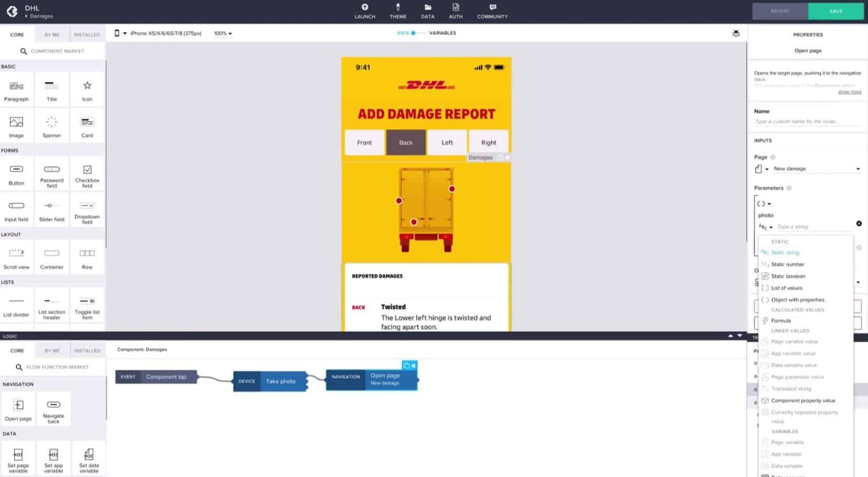Click the debugger bug icon
The width and height of the screenshot is (868, 477).
736,33
